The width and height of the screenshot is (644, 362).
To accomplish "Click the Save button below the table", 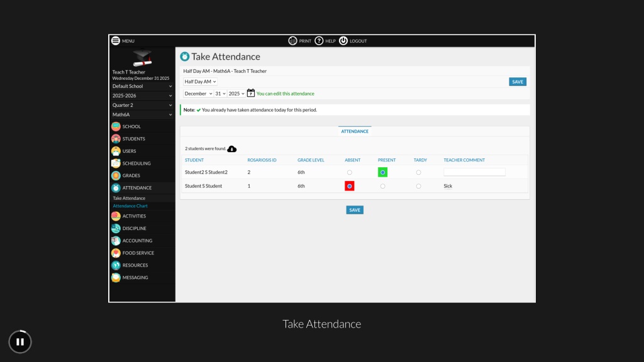I will pyautogui.click(x=355, y=210).
